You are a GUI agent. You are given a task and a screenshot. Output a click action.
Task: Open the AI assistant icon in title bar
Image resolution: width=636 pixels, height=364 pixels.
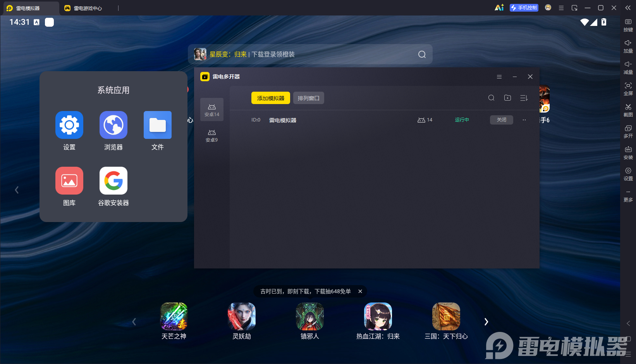499,8
